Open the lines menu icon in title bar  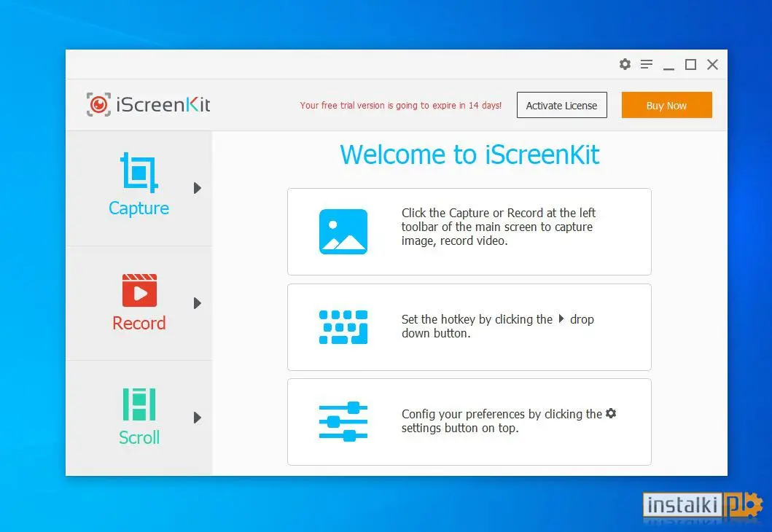[x=647, y=64]
